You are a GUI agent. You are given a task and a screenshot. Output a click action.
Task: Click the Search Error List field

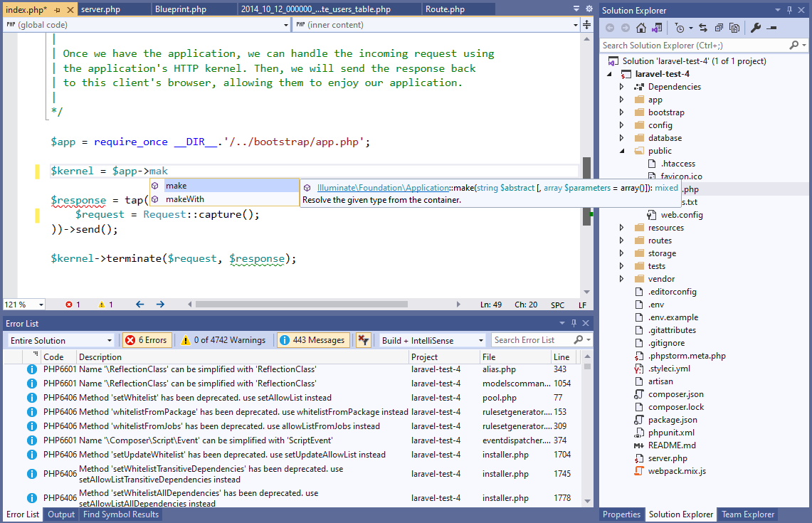tap(532, 340)
